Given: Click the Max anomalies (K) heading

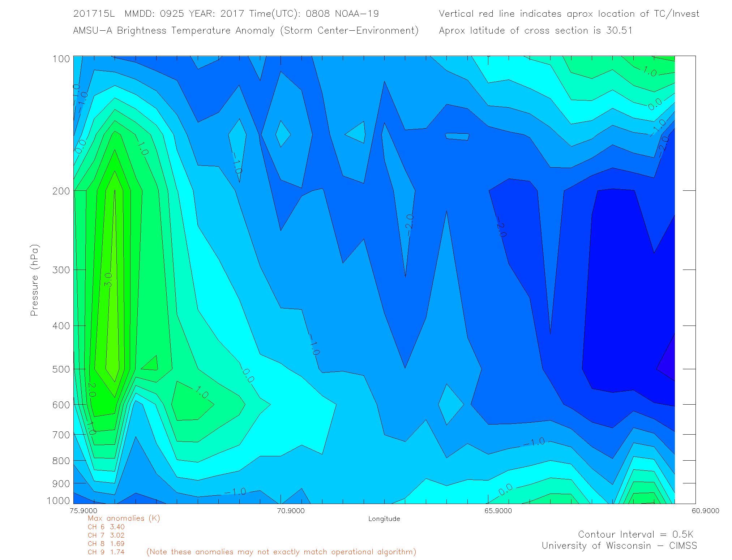Looking at the screenshot, I should point(124,518).
